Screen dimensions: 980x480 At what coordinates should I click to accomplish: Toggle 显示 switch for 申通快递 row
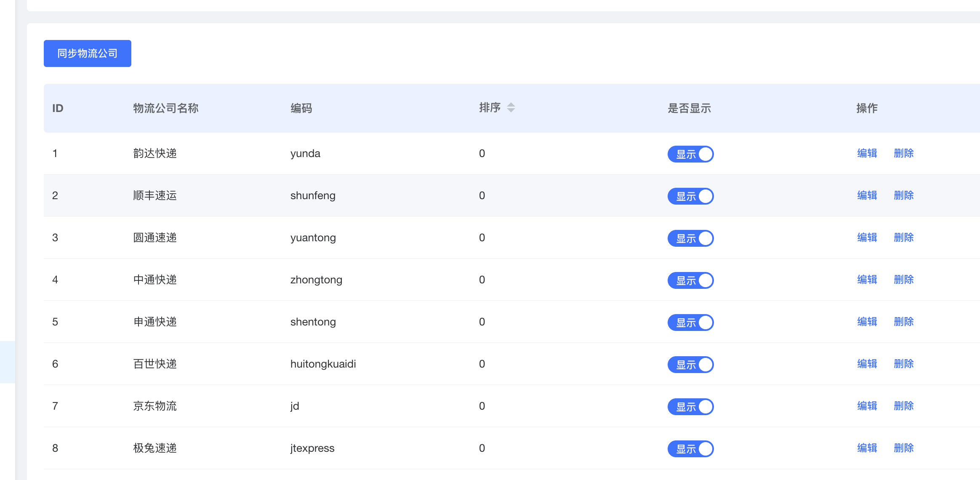pos(690,323)
